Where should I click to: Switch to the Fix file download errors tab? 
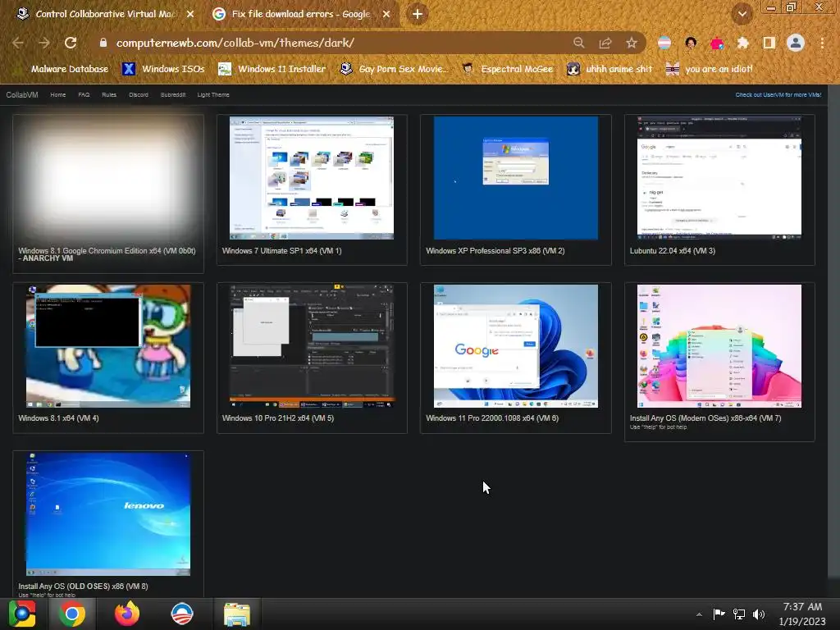(300, 14)
